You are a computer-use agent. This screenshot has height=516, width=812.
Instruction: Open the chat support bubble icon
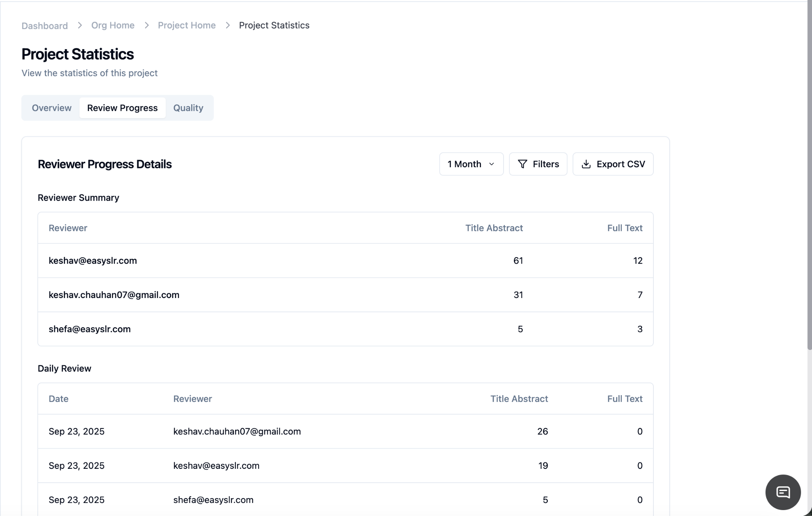click(x=783, y=492)
